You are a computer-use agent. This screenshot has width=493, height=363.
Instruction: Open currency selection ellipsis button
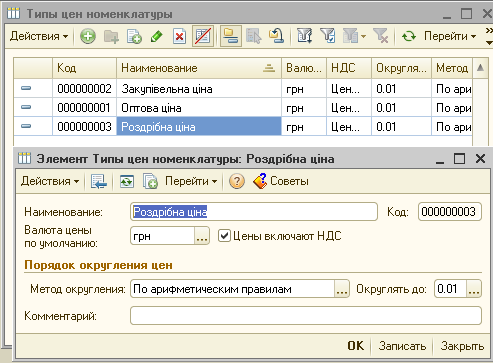(202, 236)
